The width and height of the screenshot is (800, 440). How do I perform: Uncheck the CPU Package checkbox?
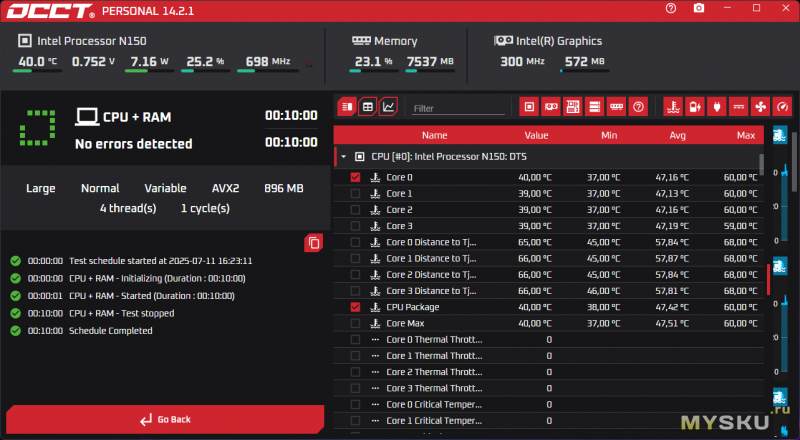(356, 307)
